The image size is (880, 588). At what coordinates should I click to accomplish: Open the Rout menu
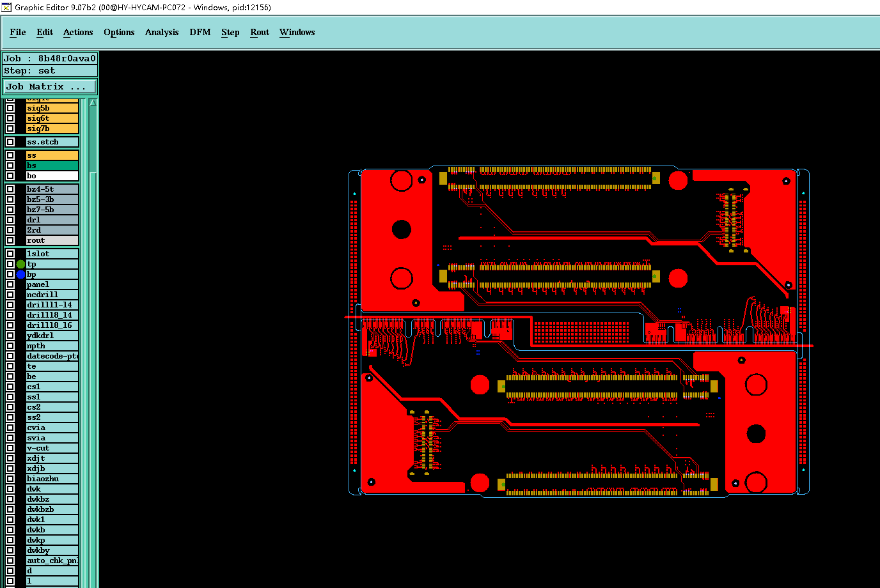coord(260,32)
